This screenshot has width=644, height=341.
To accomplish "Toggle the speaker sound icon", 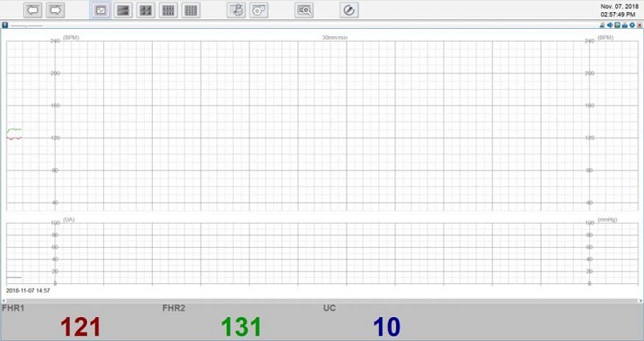I will tap(609, 26).
